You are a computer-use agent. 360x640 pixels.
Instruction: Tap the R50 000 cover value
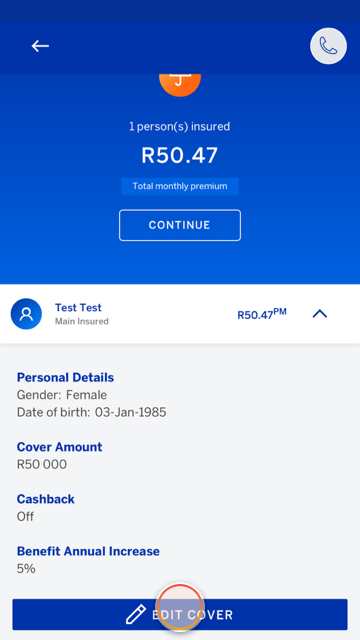tap(42, 464)
